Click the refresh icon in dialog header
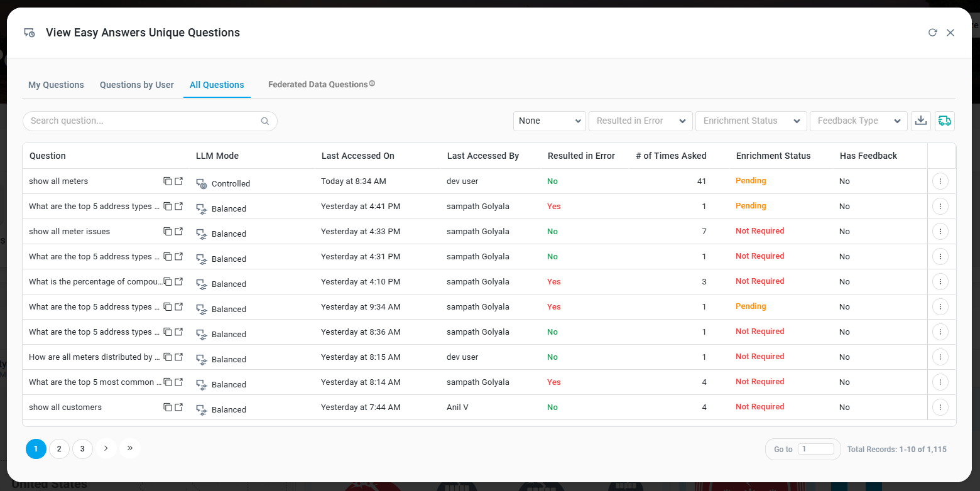The image size is (980, 491). point(933,33)
